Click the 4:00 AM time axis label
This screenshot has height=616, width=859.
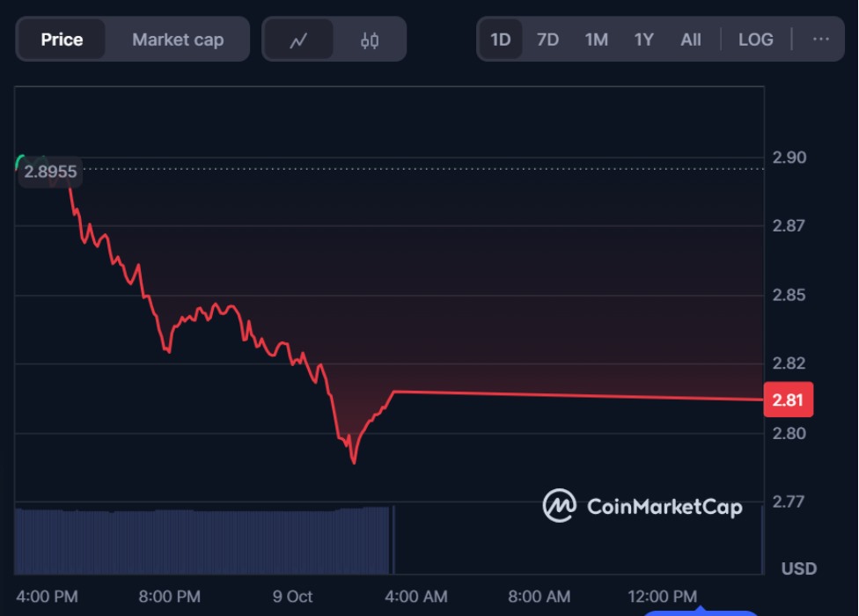click(x=415, y=597)
